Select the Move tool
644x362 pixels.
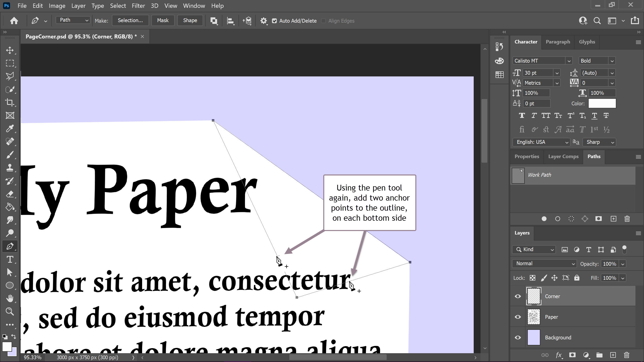tap(10, 50)
